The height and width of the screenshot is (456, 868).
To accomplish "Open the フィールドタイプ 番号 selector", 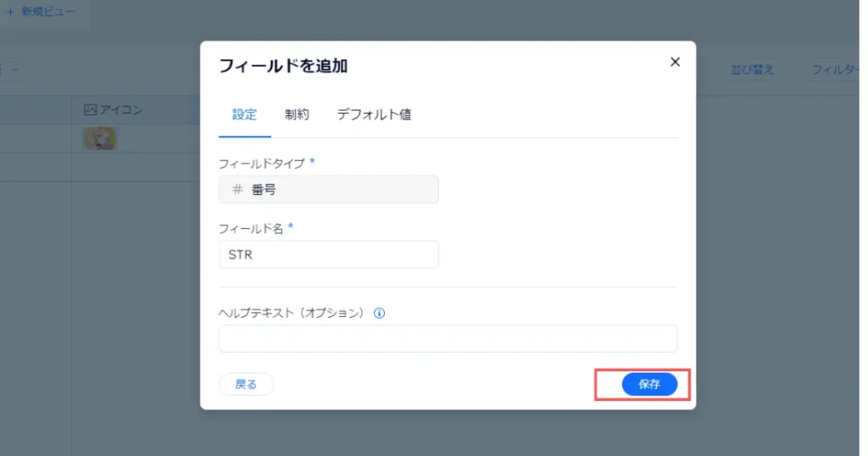I will click(328, 190).
